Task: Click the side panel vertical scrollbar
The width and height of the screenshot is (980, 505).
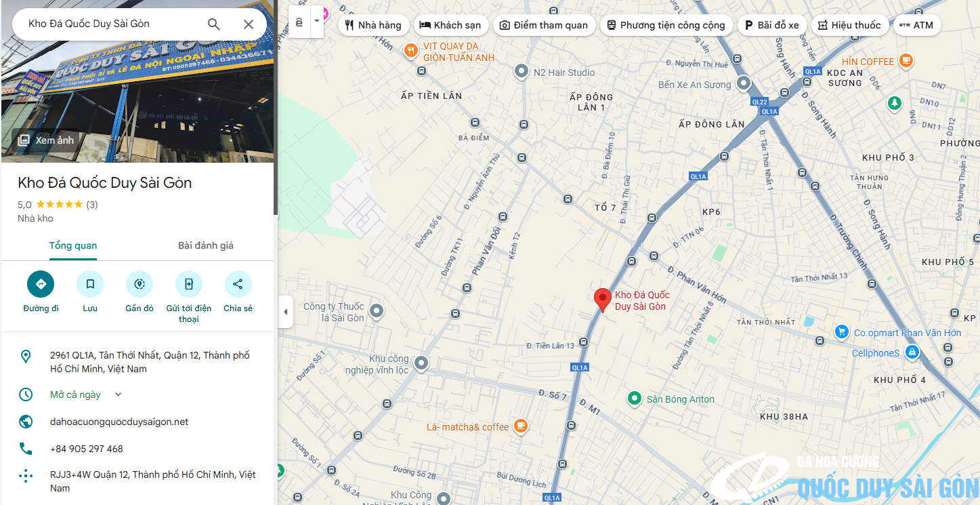Action: [276, 108]
